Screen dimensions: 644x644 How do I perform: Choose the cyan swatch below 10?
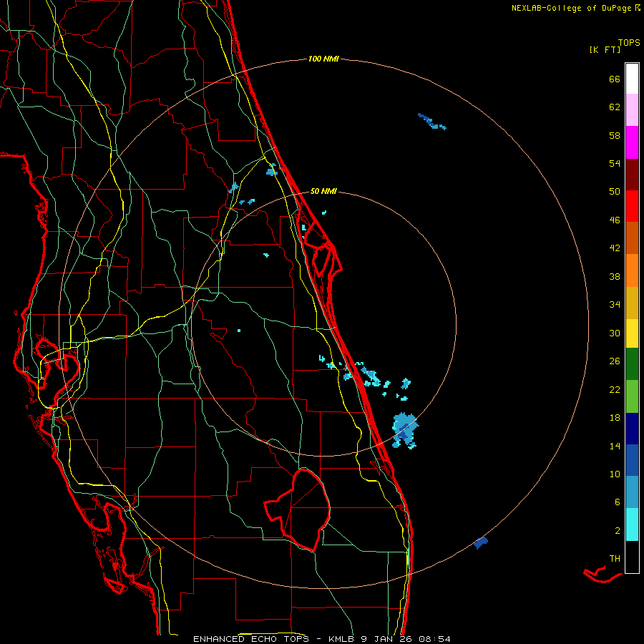(632, 525)
